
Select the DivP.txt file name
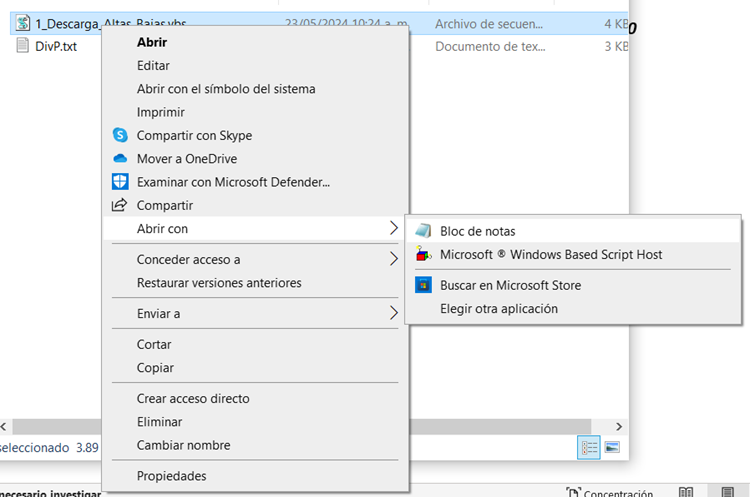56,46
